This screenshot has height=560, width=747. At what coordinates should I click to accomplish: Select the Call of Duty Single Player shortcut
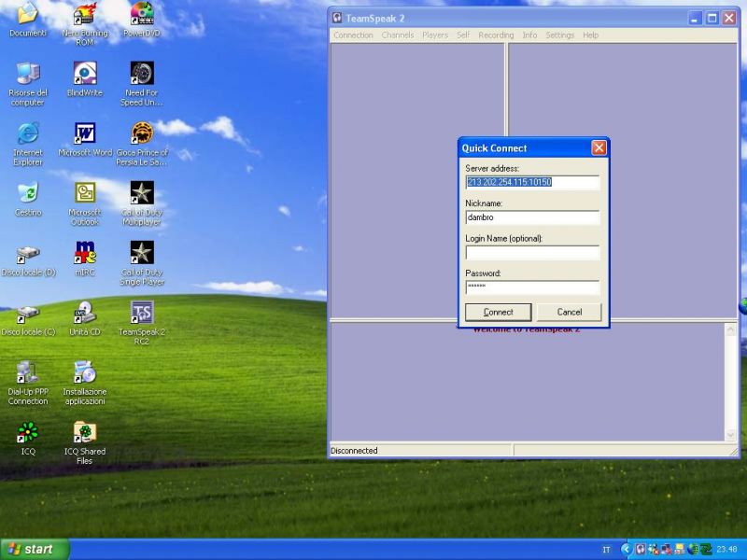tap(142, 264)
